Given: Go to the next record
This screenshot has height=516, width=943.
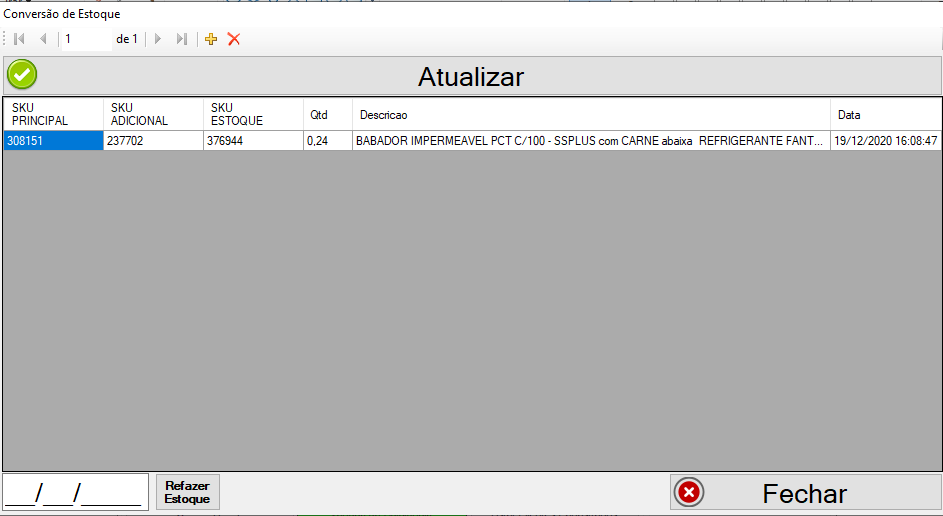Looking at the screenshot, I should pyautogui.click(x=158, y=39).
